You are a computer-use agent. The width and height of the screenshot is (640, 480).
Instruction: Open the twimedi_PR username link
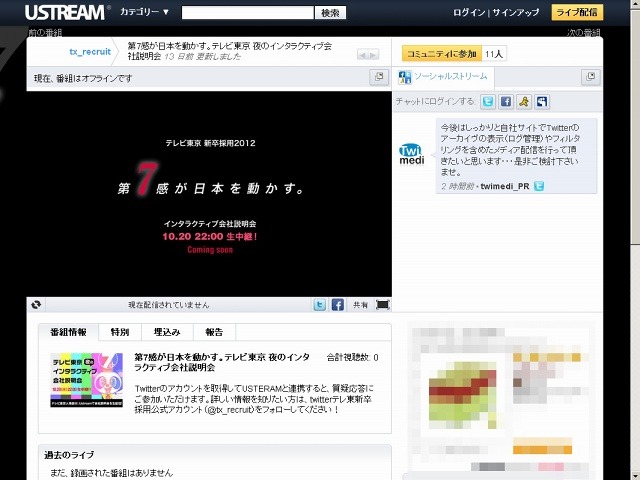coord(504,187)
